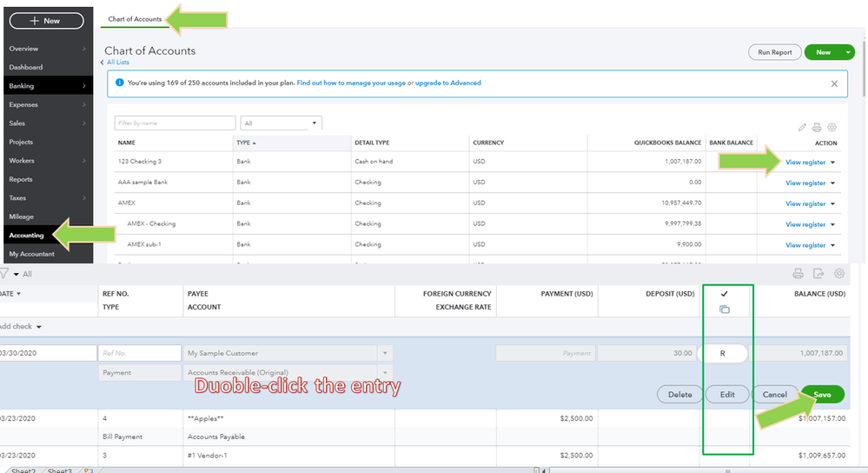Click the Run Report button
This screenshot has height=473, width=868.
coord(774,52)
